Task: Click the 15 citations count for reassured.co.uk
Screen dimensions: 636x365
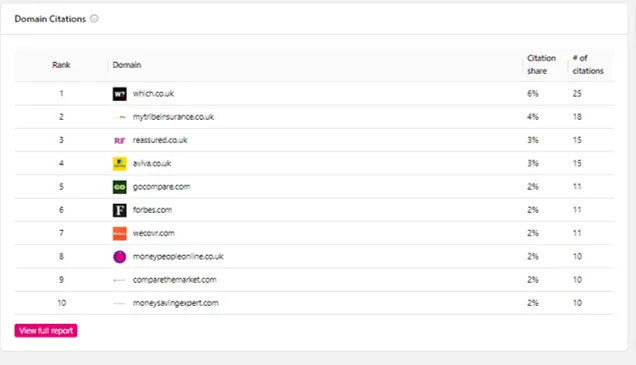Action: click(x=577, y=140)
